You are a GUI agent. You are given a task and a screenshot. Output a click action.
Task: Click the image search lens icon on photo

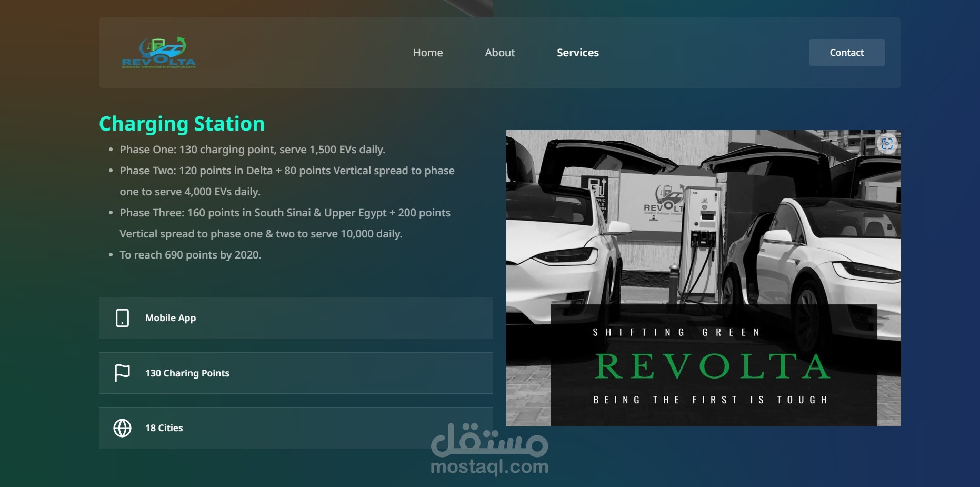[887, 144]
